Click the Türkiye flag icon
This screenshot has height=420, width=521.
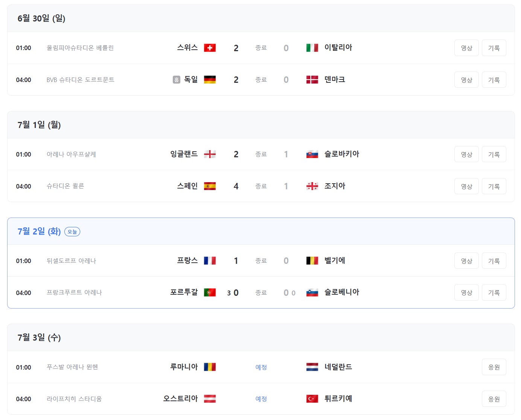pyautogui.click(x=312, y=399)
